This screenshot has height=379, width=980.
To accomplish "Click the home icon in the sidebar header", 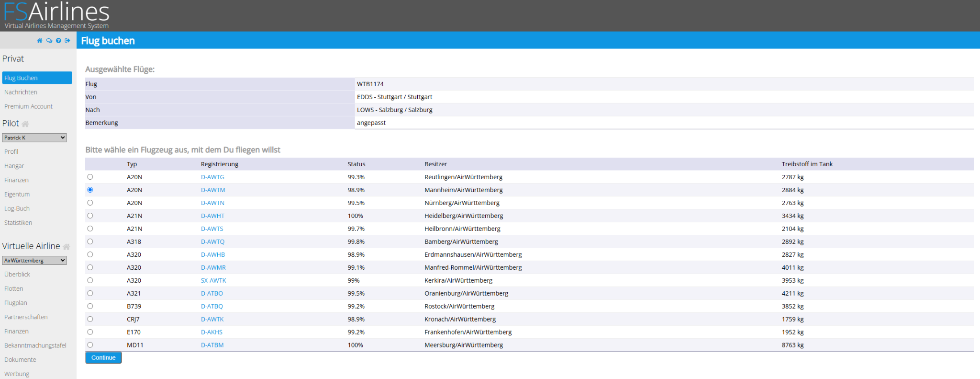I will coord(40,41).
